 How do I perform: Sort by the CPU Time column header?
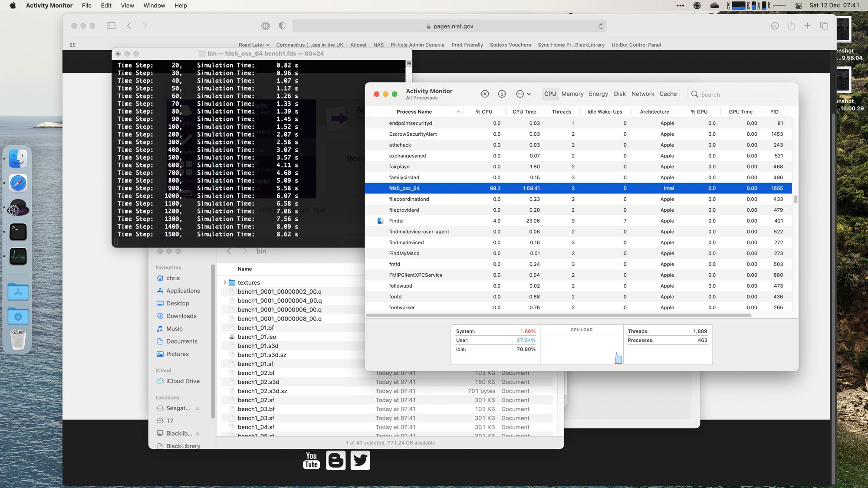coord(524,111)
